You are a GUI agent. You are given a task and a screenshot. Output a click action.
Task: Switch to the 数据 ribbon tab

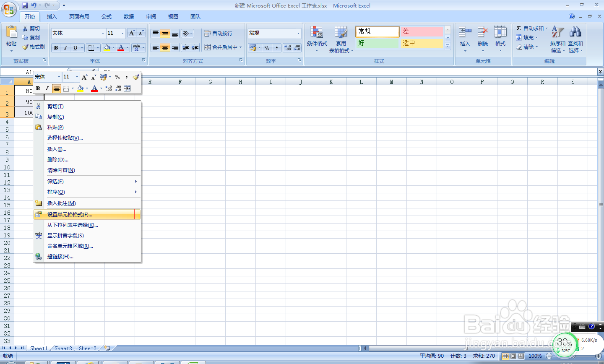point(129,17)
